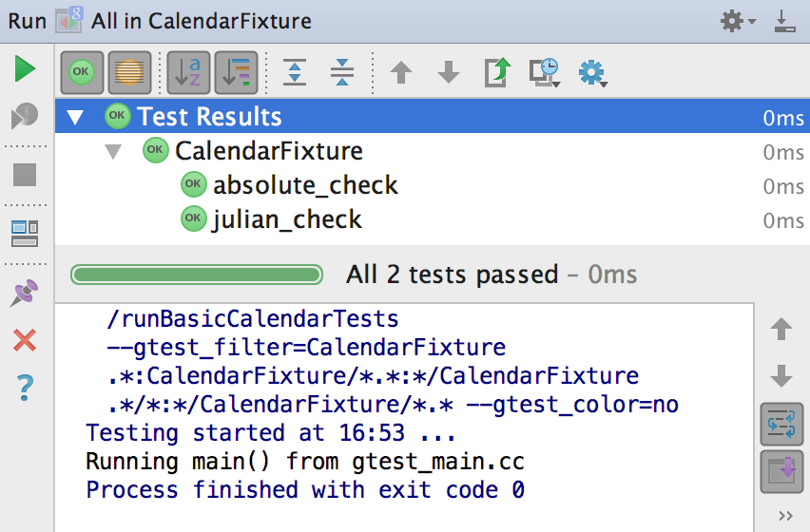Collapse the CalendarFixture tree node
810x532 pixels.
pos(113,151)
